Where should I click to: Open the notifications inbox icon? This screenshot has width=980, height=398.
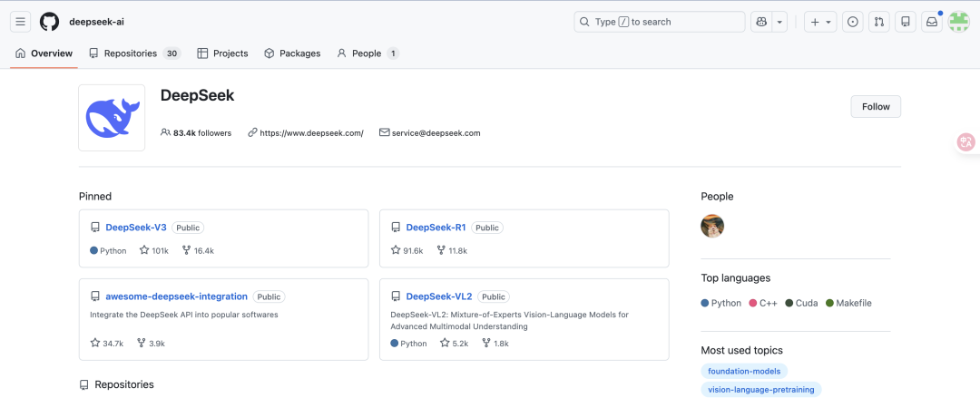pyautogui.click(x=931, y=22)
